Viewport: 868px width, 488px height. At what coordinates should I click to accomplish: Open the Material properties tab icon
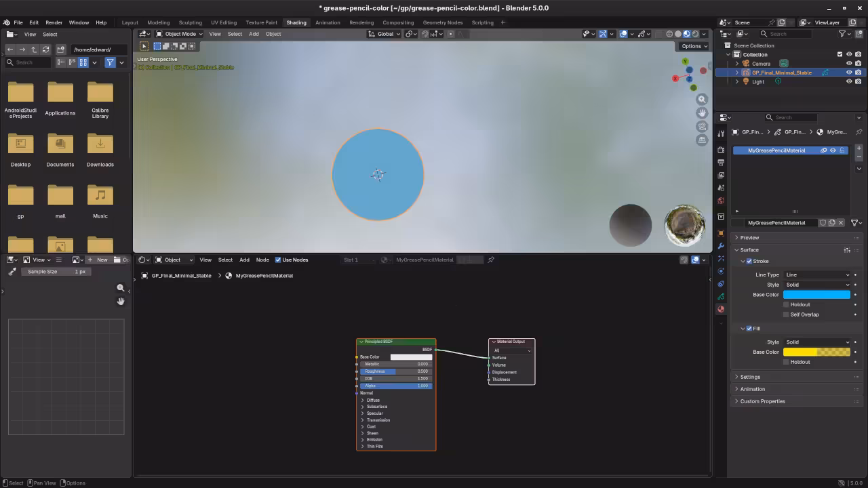pyautogui.click(x=721, y=309)
